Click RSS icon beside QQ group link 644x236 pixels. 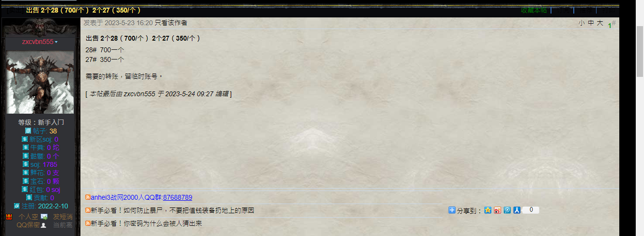coord(88,197)
